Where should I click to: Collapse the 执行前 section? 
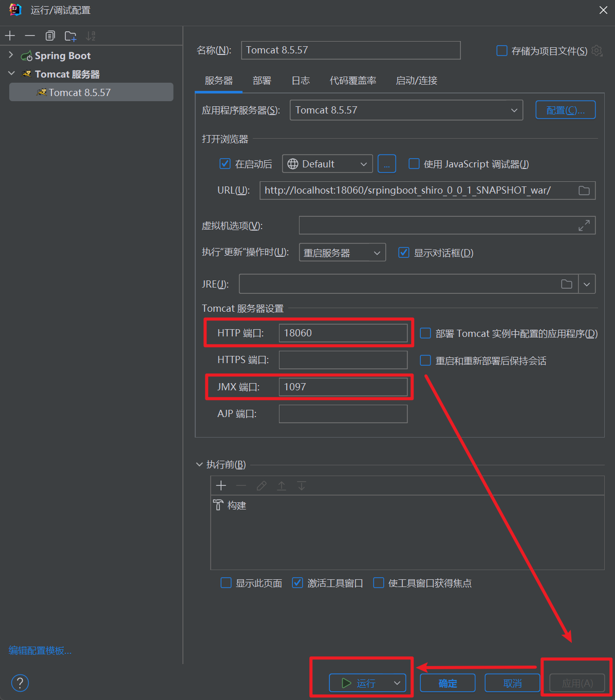pyautogui.click(x=199, y=464)
